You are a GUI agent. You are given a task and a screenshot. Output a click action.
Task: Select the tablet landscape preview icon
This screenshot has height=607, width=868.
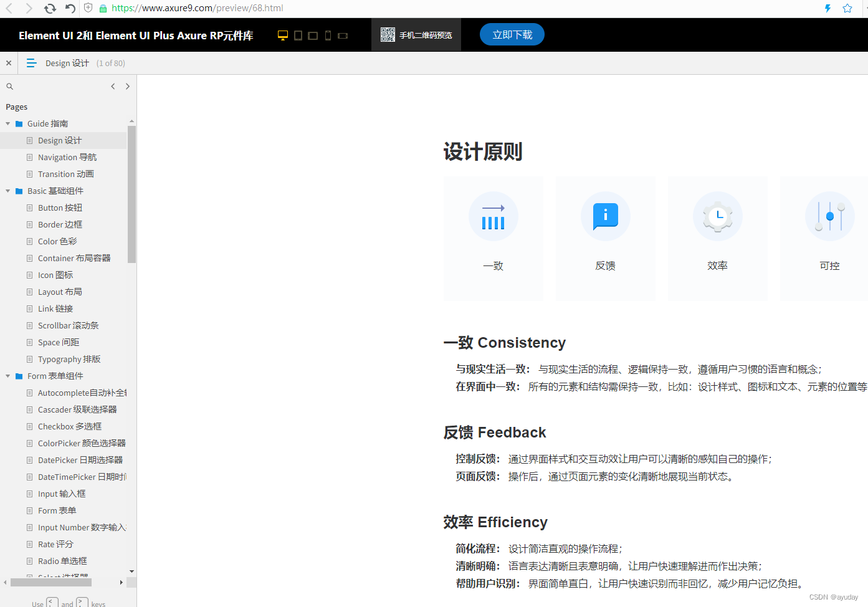(x=312, y=35)
